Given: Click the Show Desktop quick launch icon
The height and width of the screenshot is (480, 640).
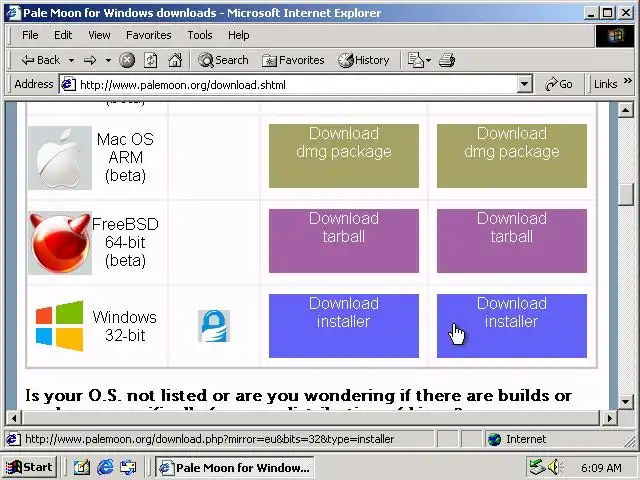Looking at the screenshot, I should pos(82,467).
